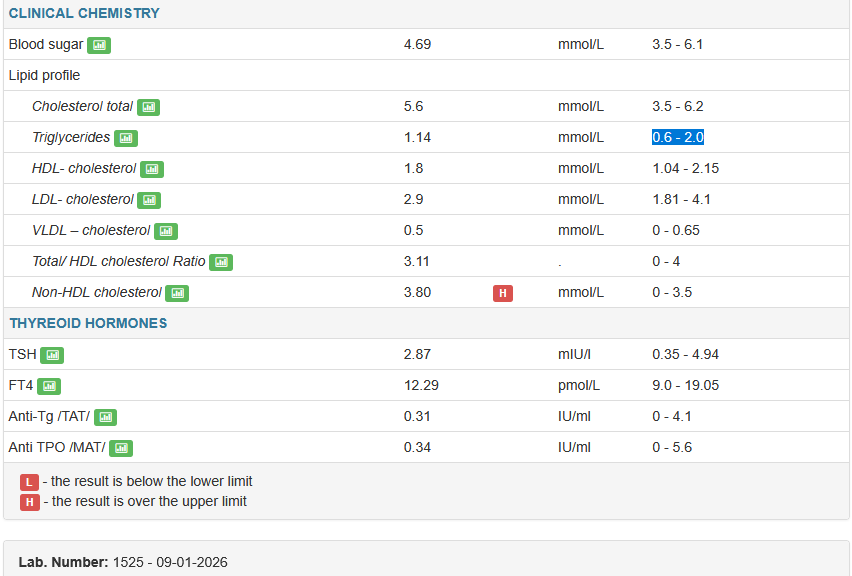
Task: Open chart icon for Total/HDL cholesterol Ratio
Action: pos(221,262)
